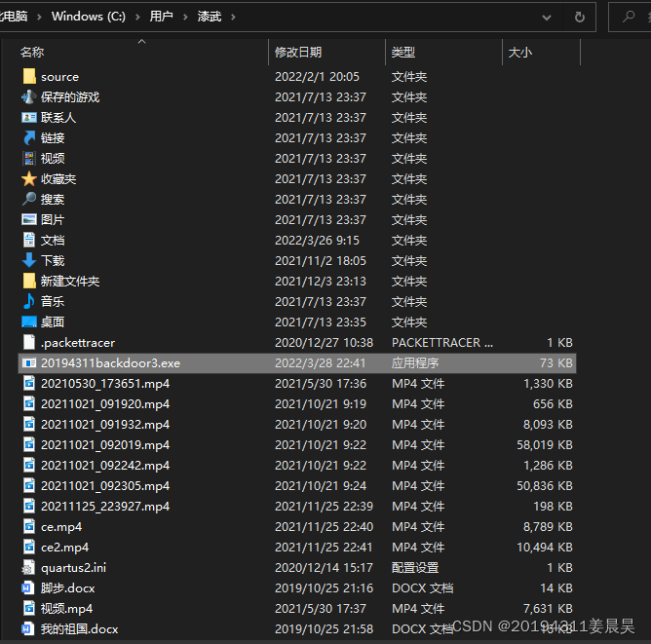Sort by the 名称 column header
Screen dimensions: 651x644
[32, 53]
